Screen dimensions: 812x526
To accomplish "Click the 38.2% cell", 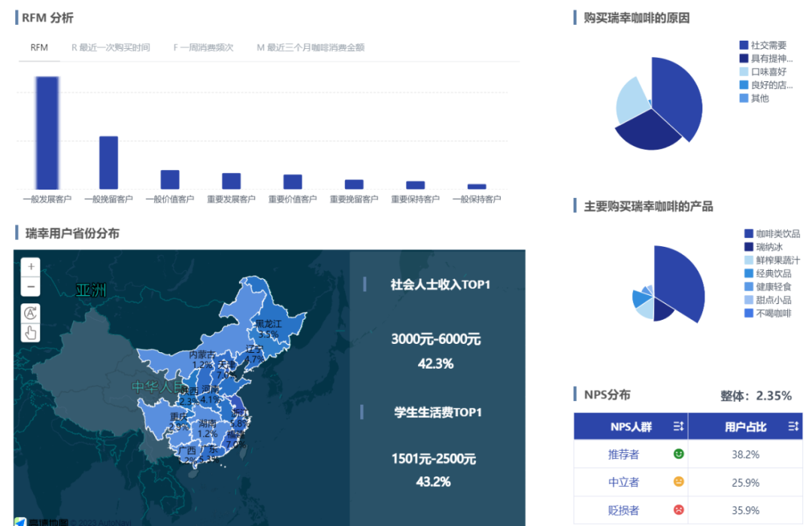I will (x=745, y=455).
